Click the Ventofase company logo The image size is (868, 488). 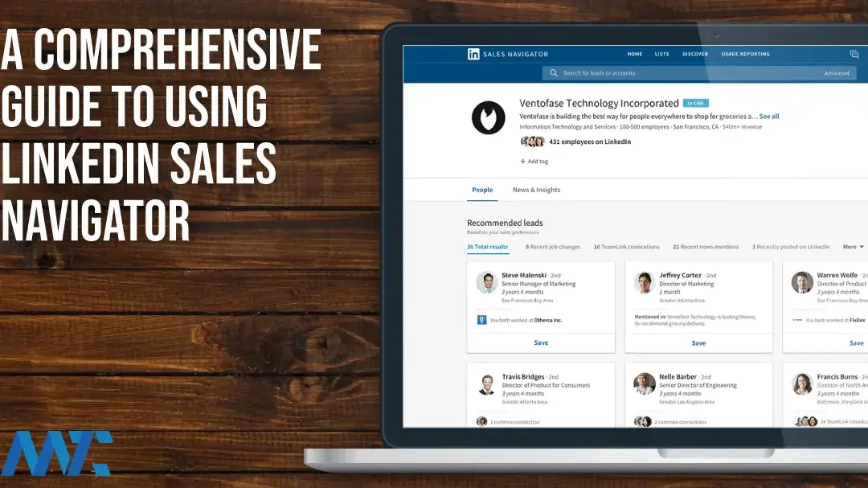click(488, 117)
